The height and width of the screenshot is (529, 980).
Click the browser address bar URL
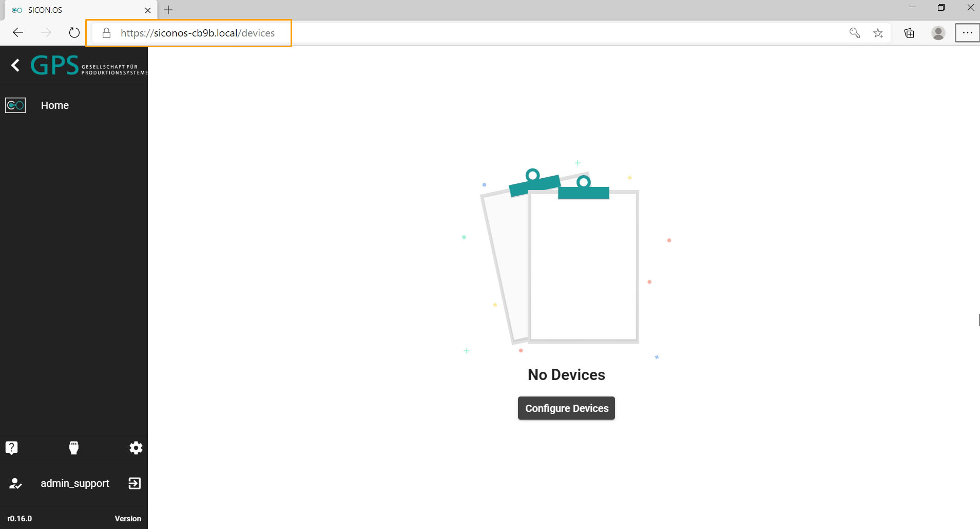[198, 33]
